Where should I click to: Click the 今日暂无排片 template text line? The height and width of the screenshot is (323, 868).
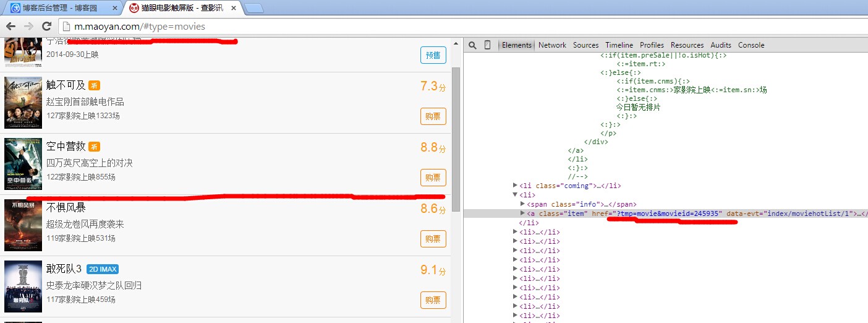[x=638, y=107]
